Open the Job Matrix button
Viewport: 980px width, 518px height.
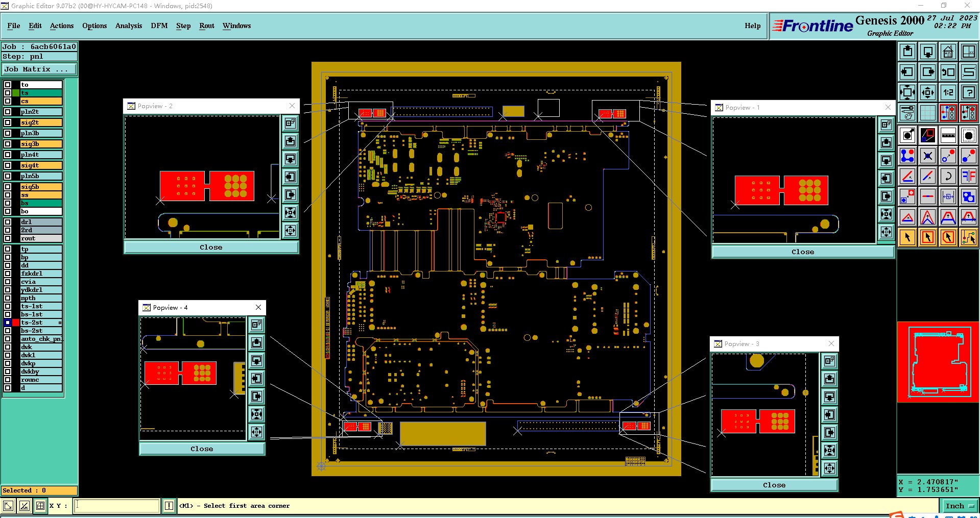pyautogui.click(x=39, y=69)
